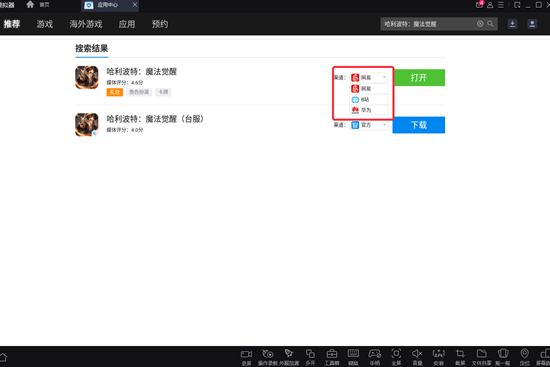Switch to the 应用 section
The height and width of the screenshot is (367, 550).
coord(127,24)
